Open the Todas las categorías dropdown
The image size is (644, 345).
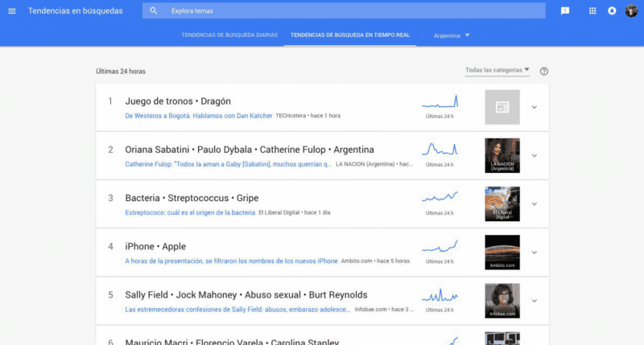tap(497, 70)
